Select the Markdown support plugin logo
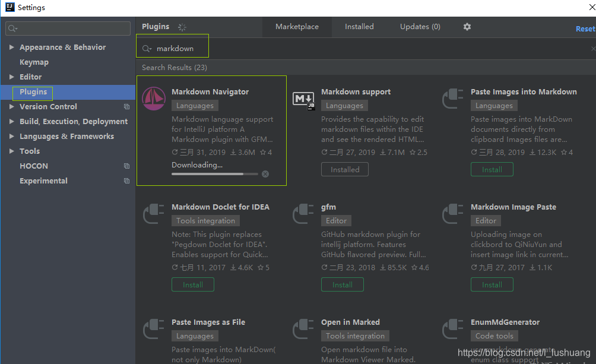This screenshot has width=596, height=364. point(303,101)
